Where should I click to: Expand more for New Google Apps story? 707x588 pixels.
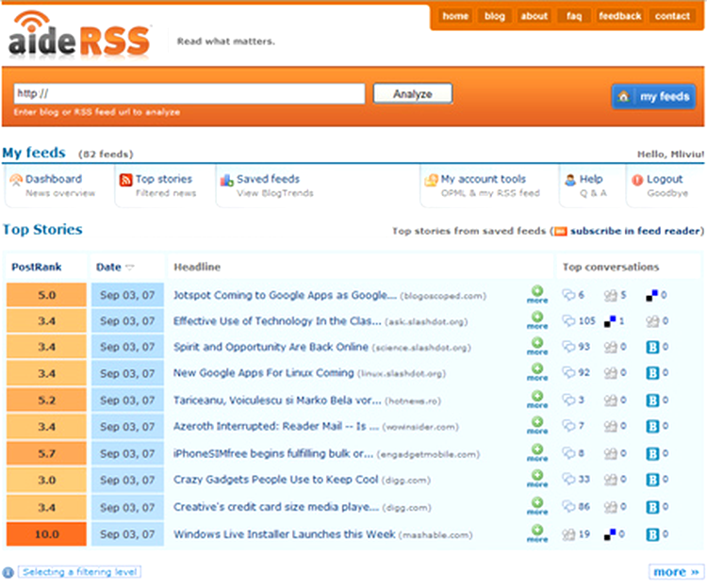pyautogui.click(x=537, y=371)
